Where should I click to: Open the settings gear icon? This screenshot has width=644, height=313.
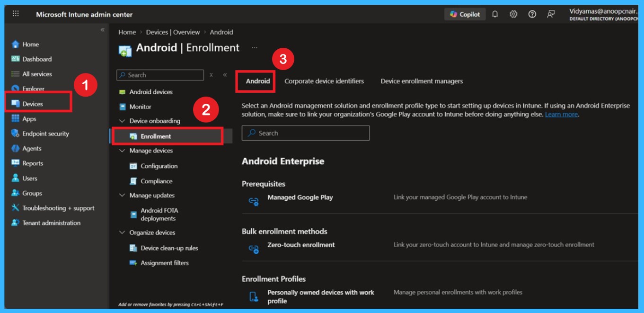click(513, 14)
